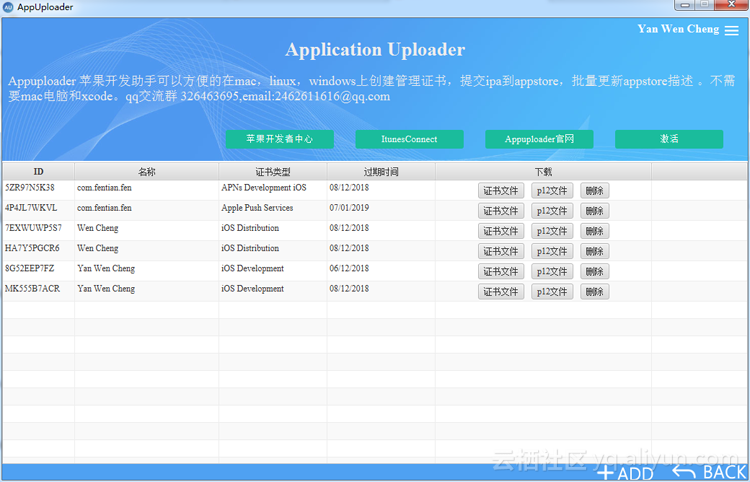Click 删除 for 7EXWUWP5S7 row
750x482 pixels.
(x=595, y=231)
